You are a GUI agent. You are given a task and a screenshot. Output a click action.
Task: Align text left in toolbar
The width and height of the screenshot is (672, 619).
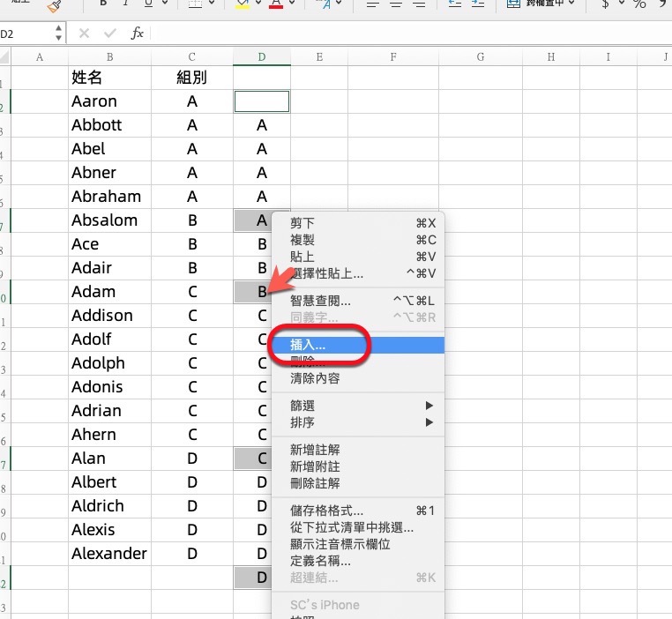373,4
